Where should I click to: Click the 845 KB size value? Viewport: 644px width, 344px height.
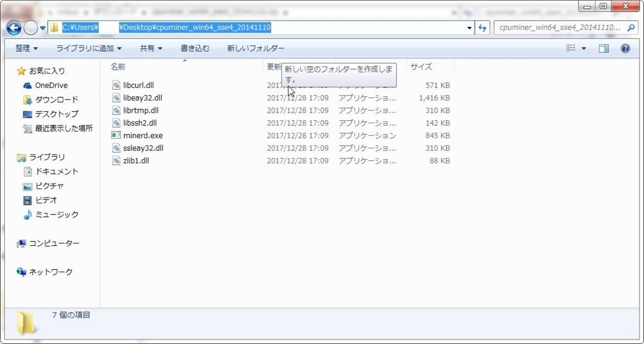pyautogui.click(x=438, y=135)
